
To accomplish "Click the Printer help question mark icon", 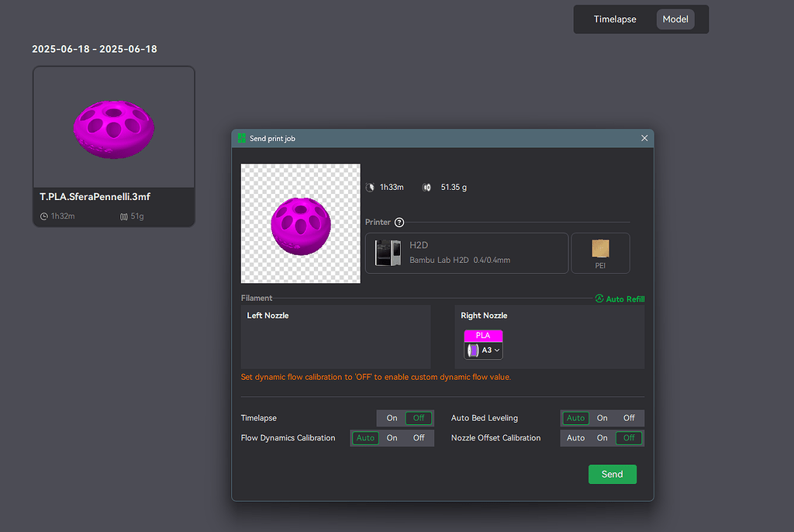I will pos(399,223).
